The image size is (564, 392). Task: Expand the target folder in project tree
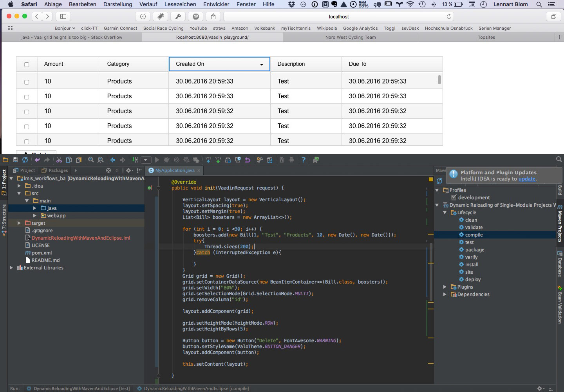pos(19,223)
